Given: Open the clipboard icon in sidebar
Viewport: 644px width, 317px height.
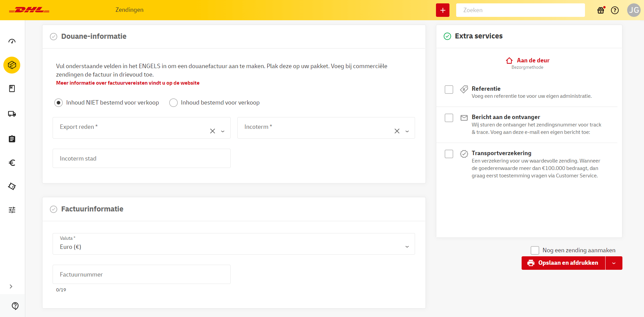Looking at the screenshot, I should [x=12, y=139].
